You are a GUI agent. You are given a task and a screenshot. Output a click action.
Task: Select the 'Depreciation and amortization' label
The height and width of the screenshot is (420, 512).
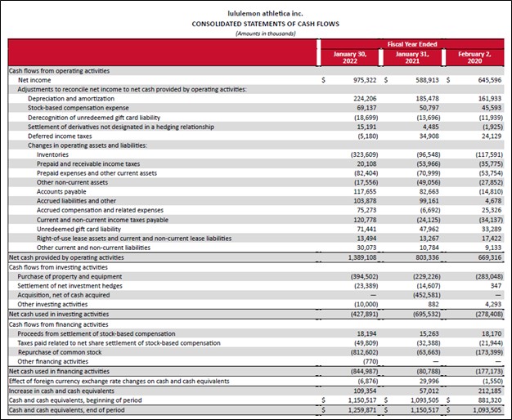click(x=68, y=98)
